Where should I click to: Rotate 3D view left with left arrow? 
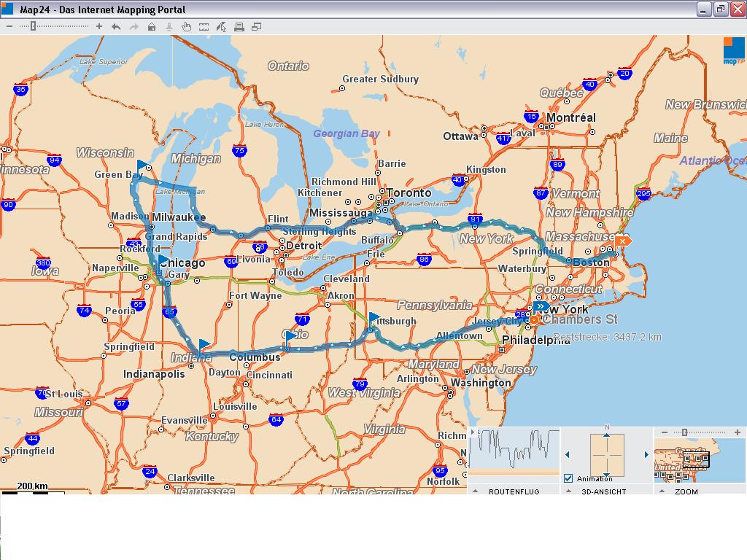tap(568, 455)
